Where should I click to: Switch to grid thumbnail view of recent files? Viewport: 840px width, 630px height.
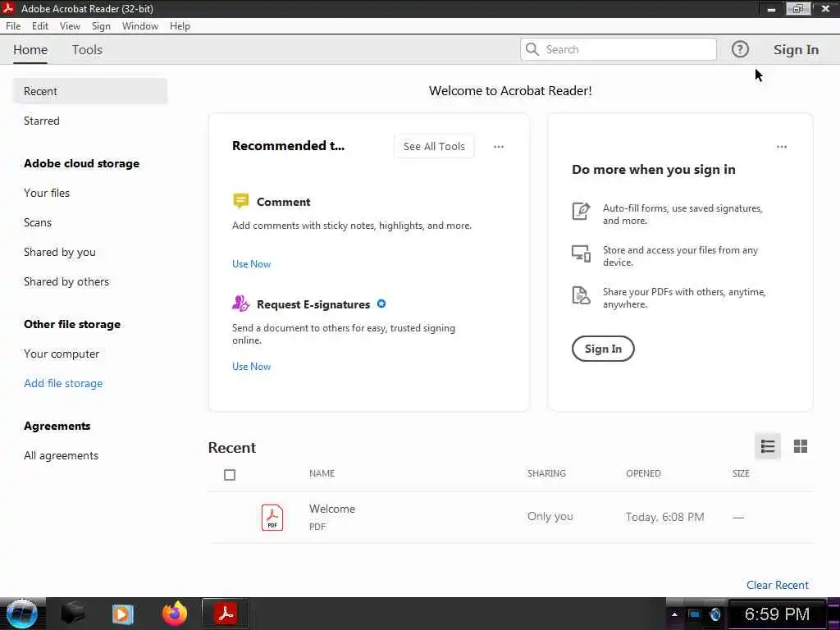click(x=801, y=446)
